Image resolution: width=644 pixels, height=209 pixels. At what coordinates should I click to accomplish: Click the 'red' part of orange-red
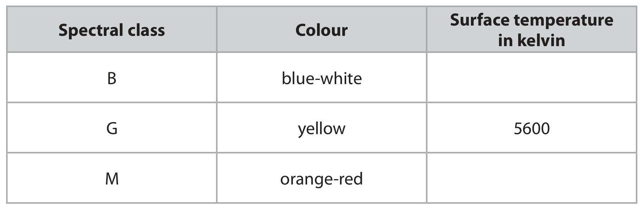pos(351,178)
